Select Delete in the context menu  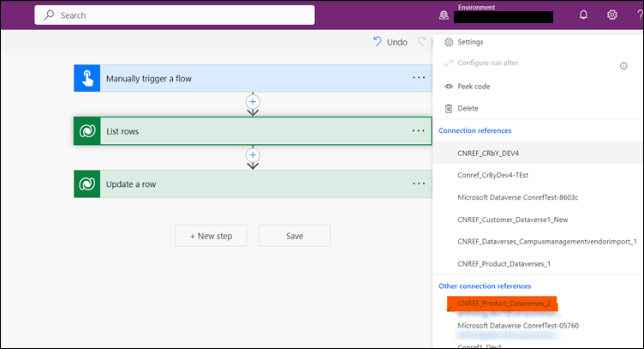click(468, 108)
